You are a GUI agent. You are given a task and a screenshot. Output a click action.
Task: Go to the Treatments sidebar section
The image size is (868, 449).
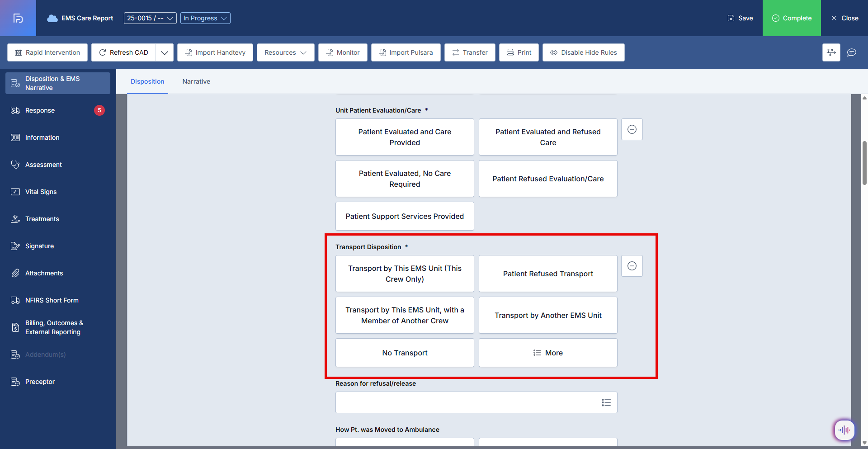(42, 219)
